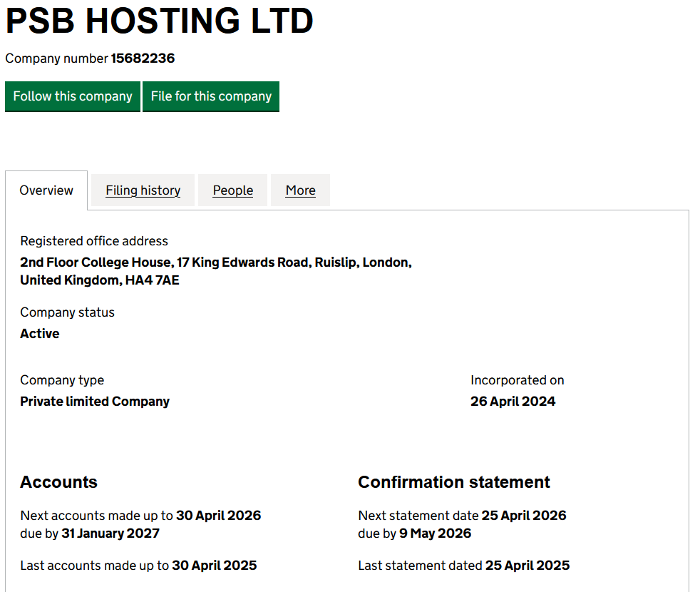Click the 17 King Edwards Road address text
The image size is (700, 592).
pyautogui.click(x=242, y=262)
